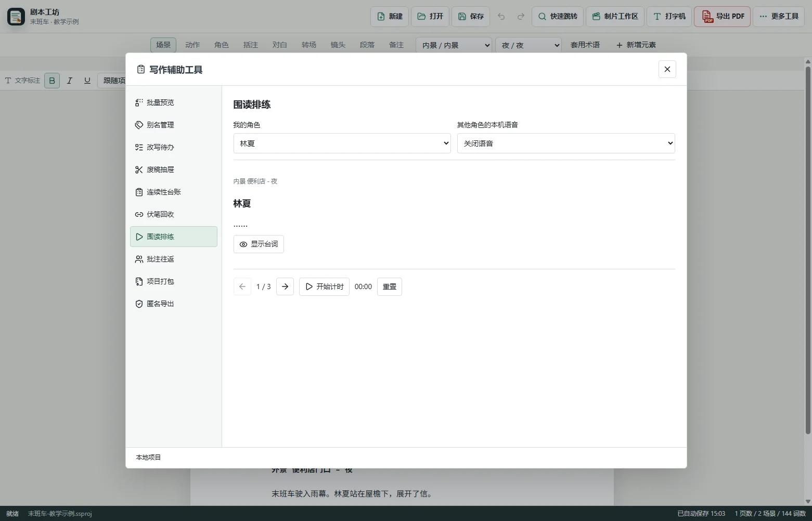Screen dimensions: 812x521
Task: Open 快速跳转 search
Action: point(558,17)
